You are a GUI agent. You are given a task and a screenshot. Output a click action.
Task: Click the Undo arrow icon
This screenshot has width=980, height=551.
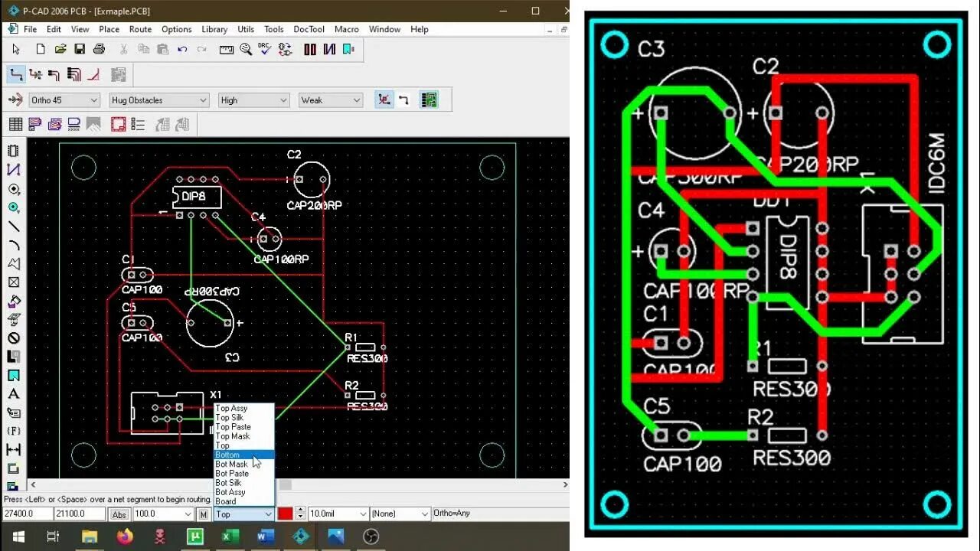pyautogui.click(x=182, y=49)
